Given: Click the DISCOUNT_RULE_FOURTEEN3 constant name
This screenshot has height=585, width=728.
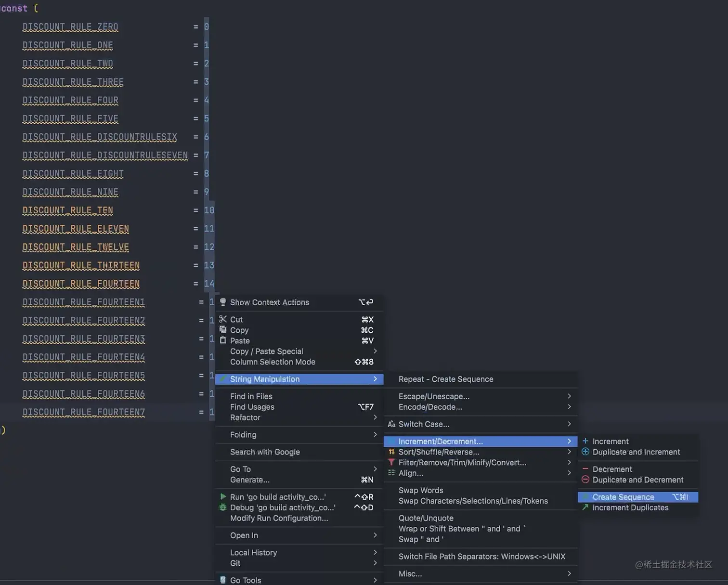Looking at the screenshot, I should [84, 339].
